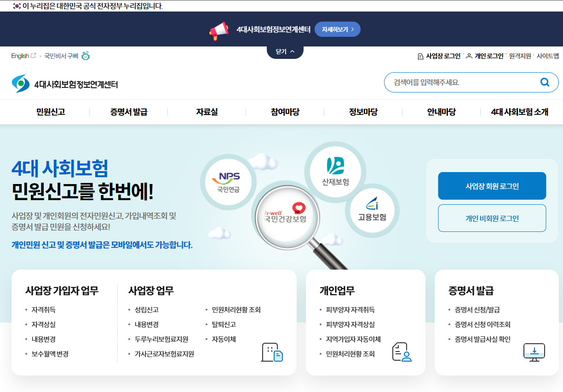Click the 4대사회보험정보연계센터 banner text

(x=273, y=29)
